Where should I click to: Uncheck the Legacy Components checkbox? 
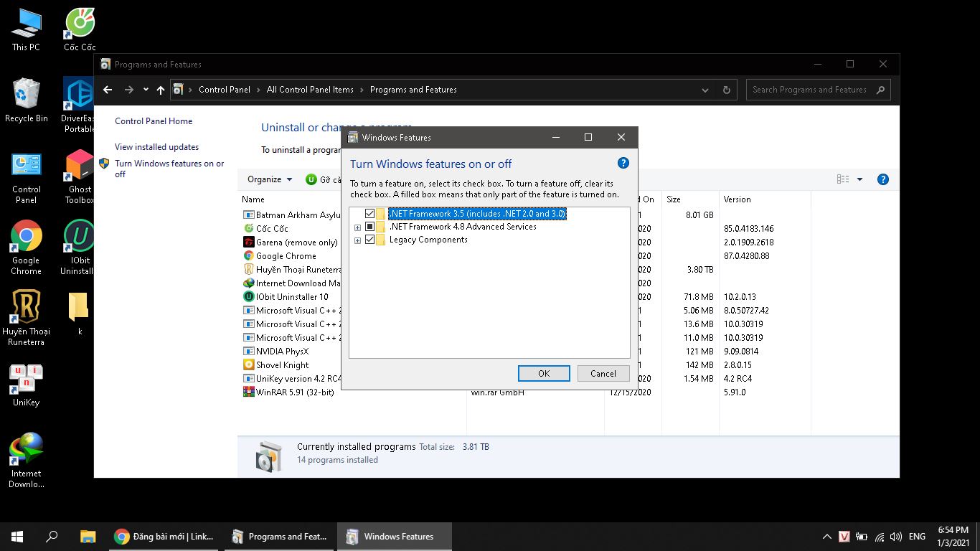click(x=370, y=240)
